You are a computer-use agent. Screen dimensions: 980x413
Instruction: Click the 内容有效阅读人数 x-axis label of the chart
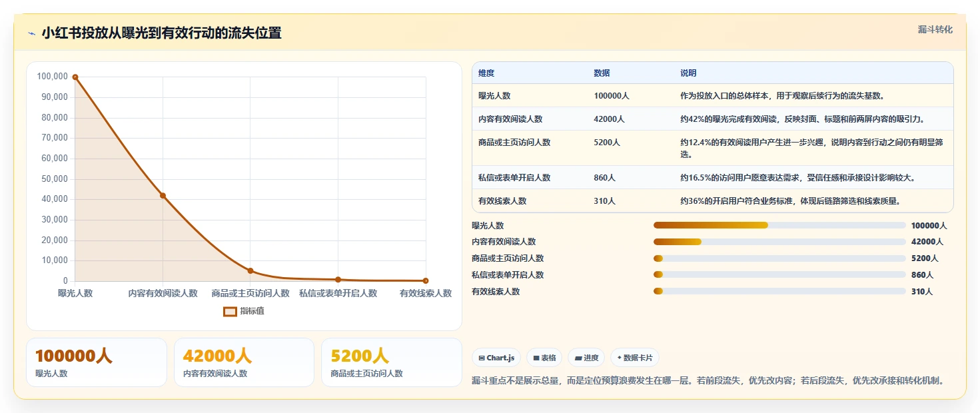163,293
